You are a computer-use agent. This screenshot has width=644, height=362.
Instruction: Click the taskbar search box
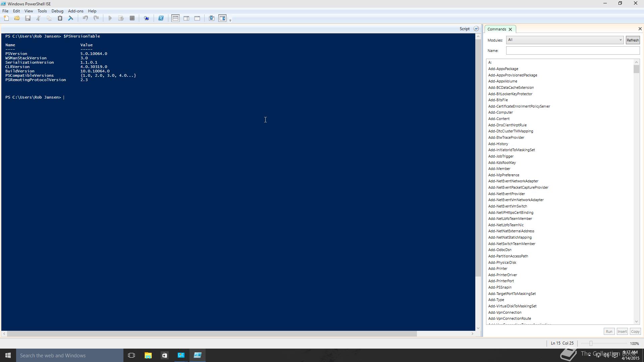(70, 355)
